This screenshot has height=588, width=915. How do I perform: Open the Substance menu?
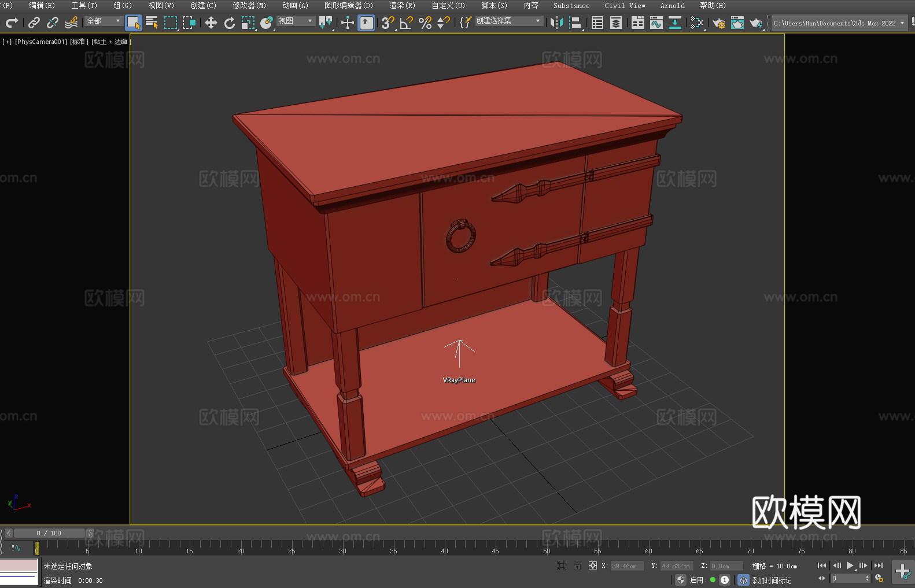coord(571,5)
